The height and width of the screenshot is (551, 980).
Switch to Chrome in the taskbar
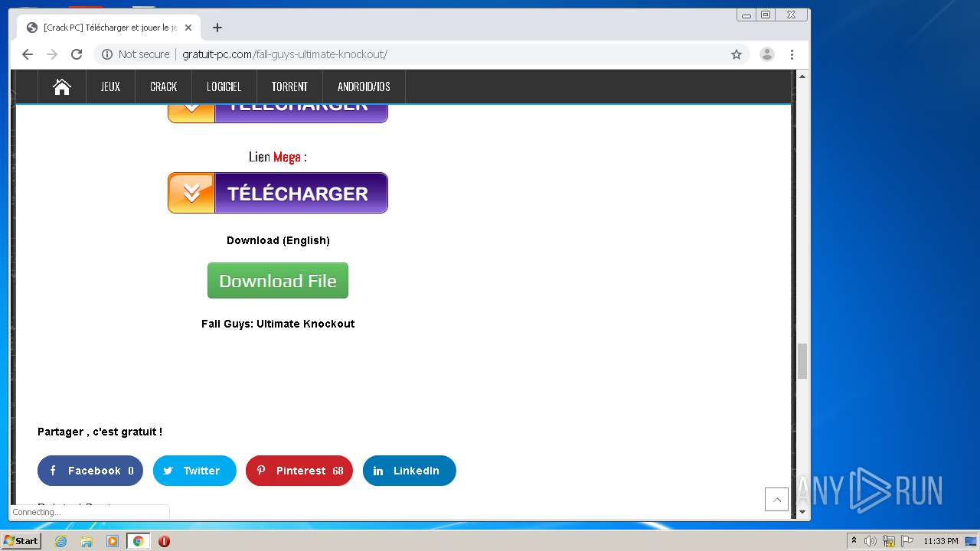(x=138, y=541)
